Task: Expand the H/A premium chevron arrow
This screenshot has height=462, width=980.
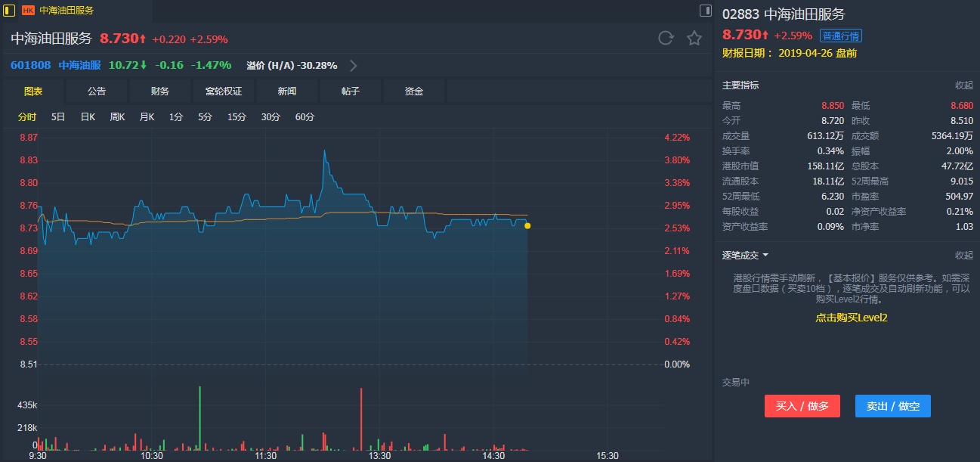Action: 353,65
